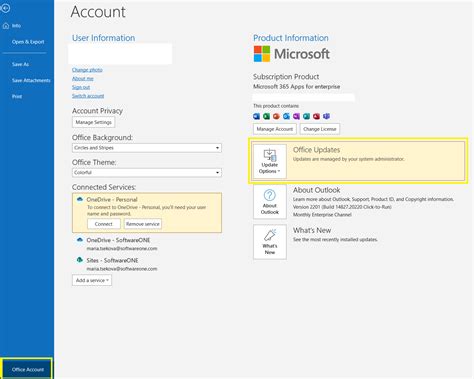
Task: Click the Sites - SoftwareONE SharePoint icon
Action: coord(80,260)
